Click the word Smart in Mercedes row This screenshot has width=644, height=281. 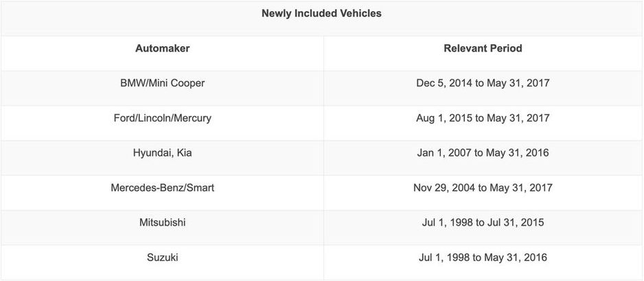pyautogui.click(x=200, y=188)
